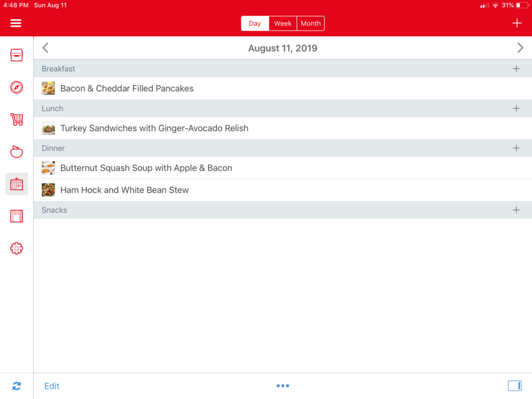
Task: Add a meal to Breakfast section
Action: point(516,69)
